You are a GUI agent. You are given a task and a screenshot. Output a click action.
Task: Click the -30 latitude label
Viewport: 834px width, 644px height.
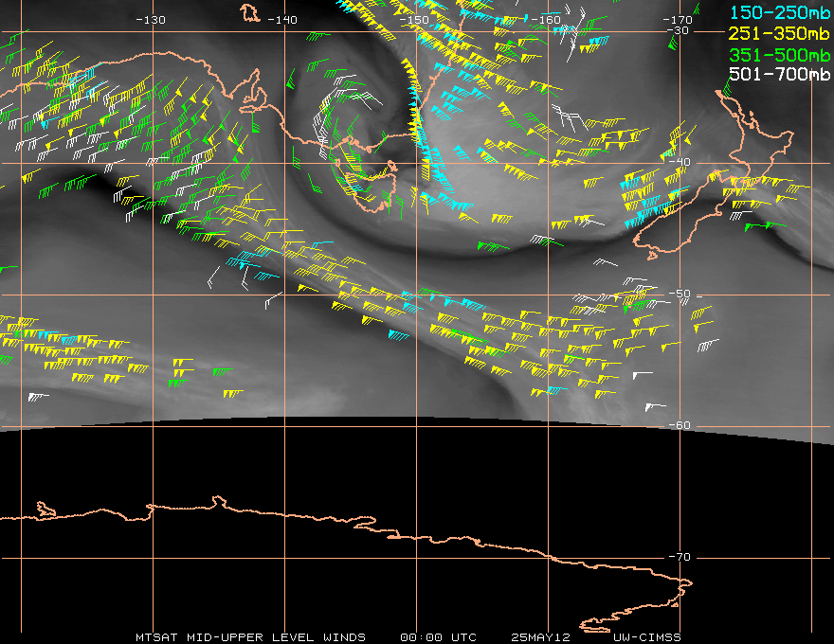(677, 31)
